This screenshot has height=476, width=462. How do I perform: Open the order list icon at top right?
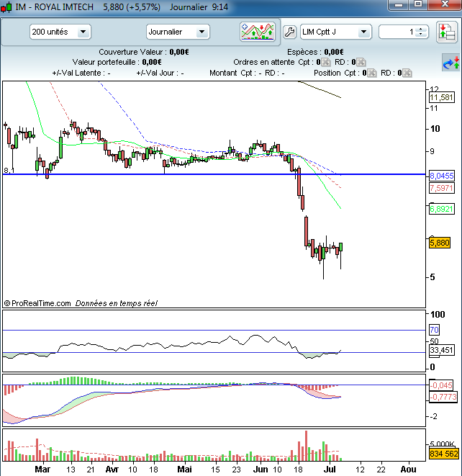(x=447, y=32)
